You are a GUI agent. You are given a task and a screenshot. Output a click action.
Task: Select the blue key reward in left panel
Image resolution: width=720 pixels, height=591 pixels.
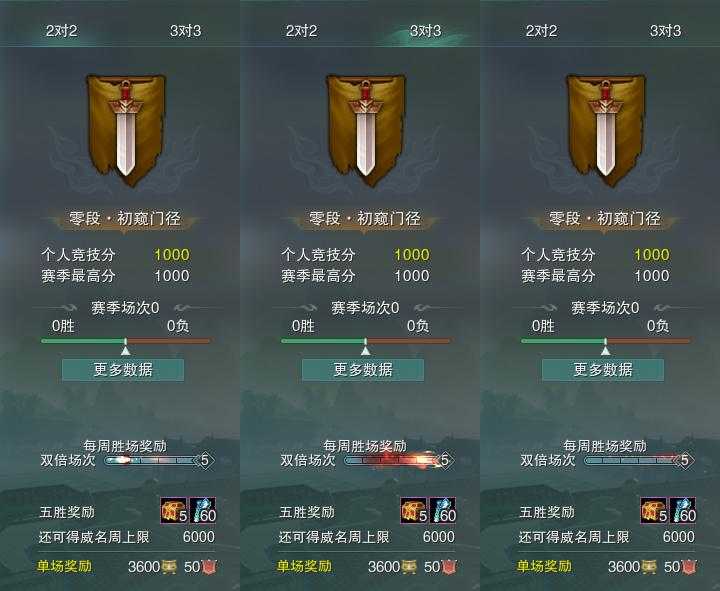(202, 510)
